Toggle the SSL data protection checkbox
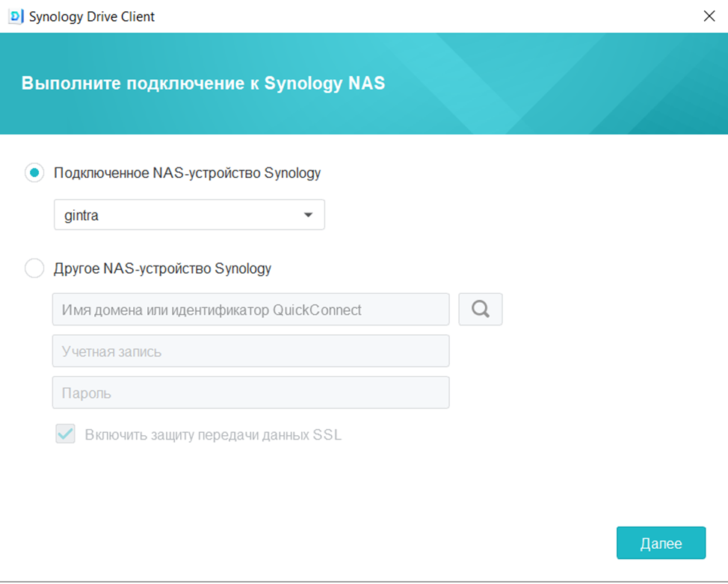The image size is (728, 584). click(66, 434)
